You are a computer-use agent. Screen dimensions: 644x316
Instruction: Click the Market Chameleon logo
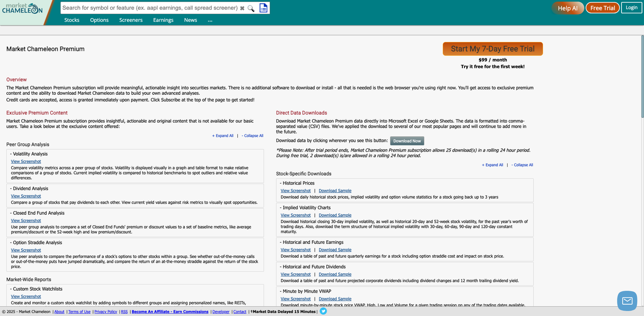click(x=22, y=8)
